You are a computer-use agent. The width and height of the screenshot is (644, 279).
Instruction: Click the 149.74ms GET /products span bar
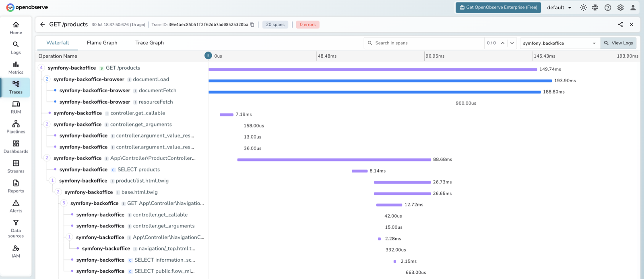(x=373, y=69)
